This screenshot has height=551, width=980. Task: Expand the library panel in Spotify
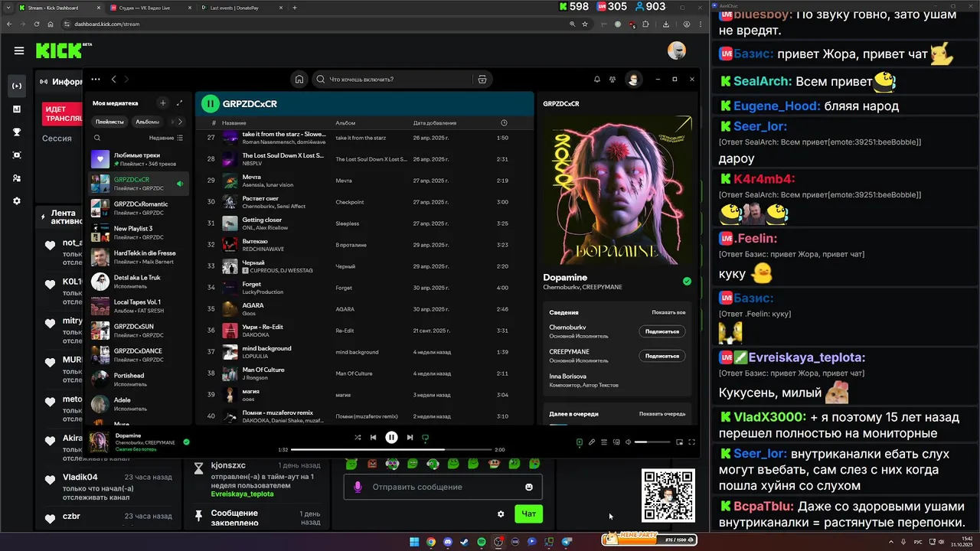tap(180, 103)
